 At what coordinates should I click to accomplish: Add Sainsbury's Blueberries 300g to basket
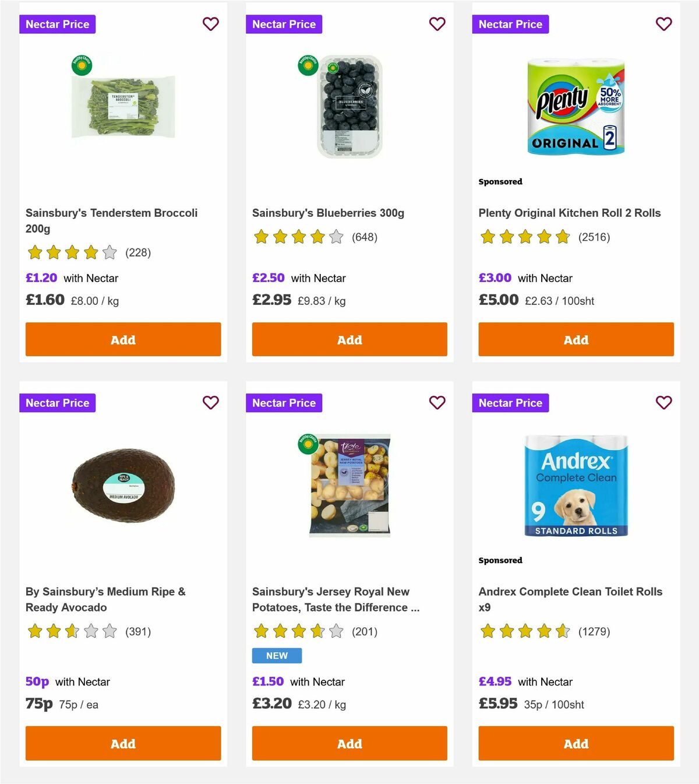(x=349, y=339)
